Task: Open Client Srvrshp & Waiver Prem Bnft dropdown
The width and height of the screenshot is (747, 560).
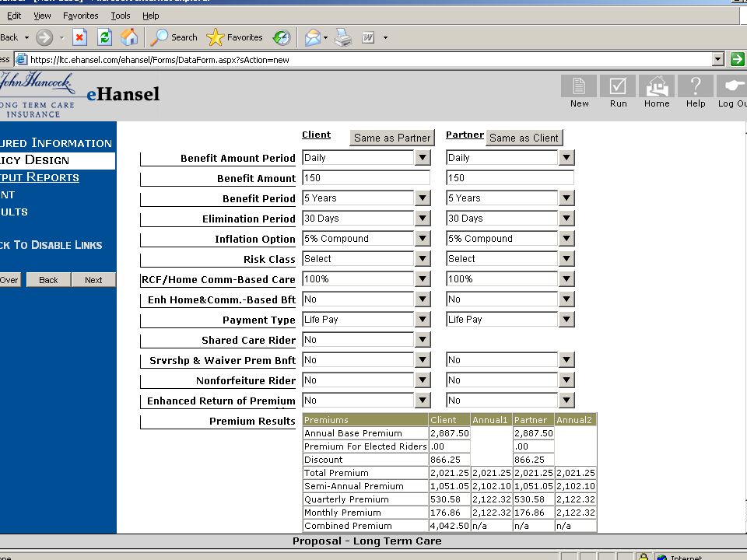Action: pos(423,360)
